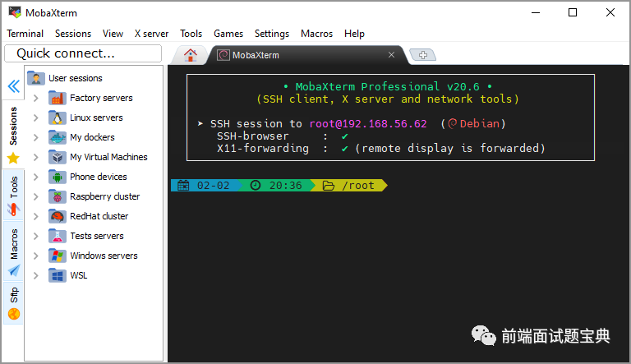The width and height of the screenshot is (631, 364).
Task: Open the Games menu
Action: coord(228,34)
